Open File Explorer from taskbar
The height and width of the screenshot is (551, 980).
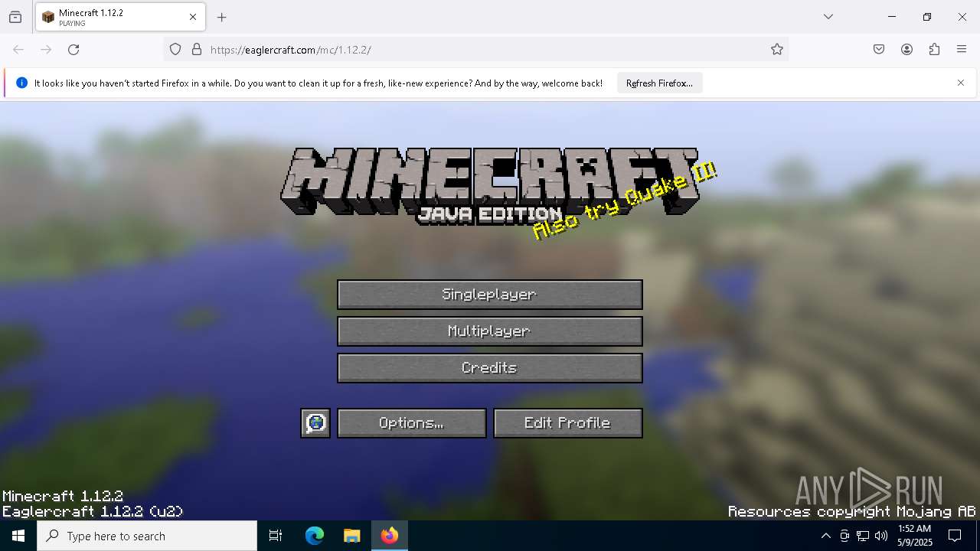pos(351,536)
